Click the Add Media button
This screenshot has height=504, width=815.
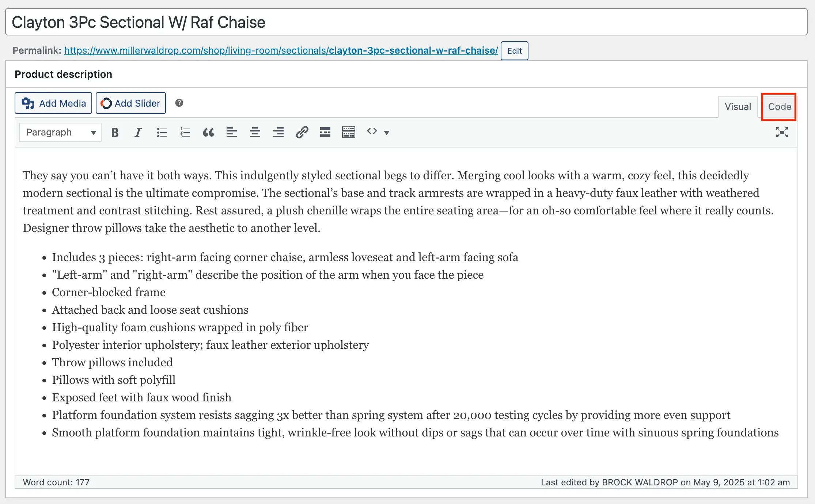click(53, 103)
